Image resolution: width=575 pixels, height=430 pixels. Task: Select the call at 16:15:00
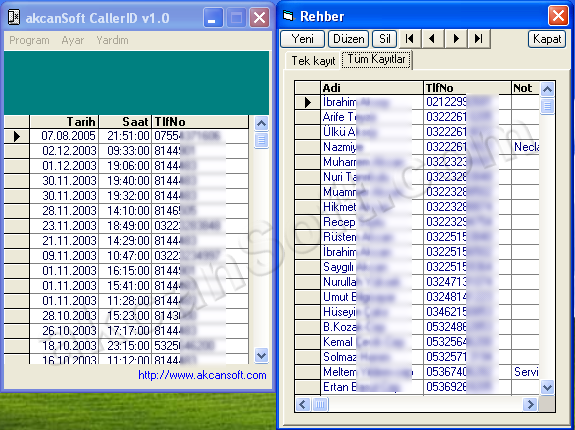126,271
